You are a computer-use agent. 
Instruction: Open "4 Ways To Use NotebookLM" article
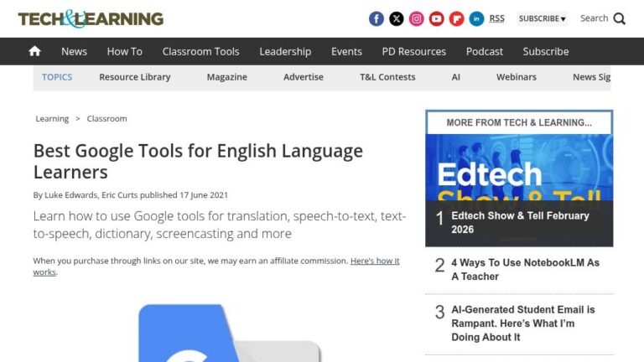coord(525,269)
